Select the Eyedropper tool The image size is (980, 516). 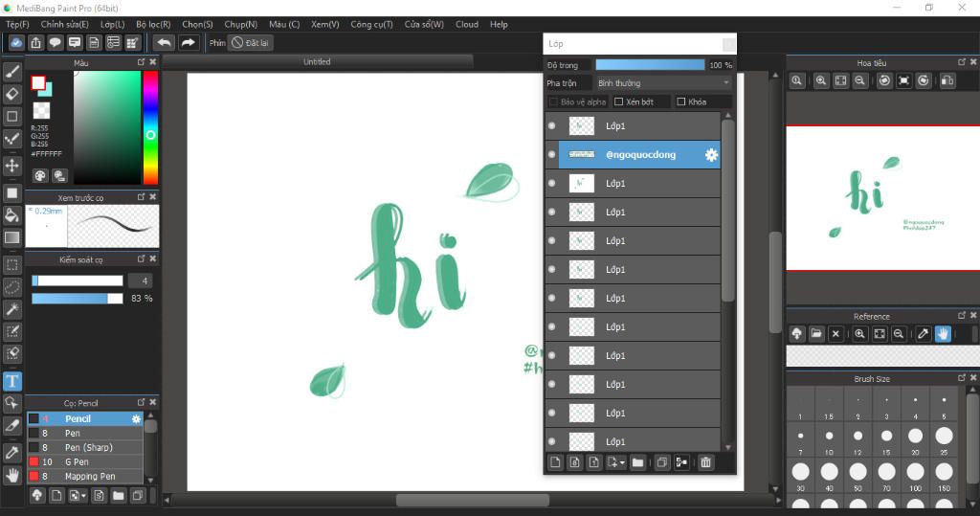11,452
